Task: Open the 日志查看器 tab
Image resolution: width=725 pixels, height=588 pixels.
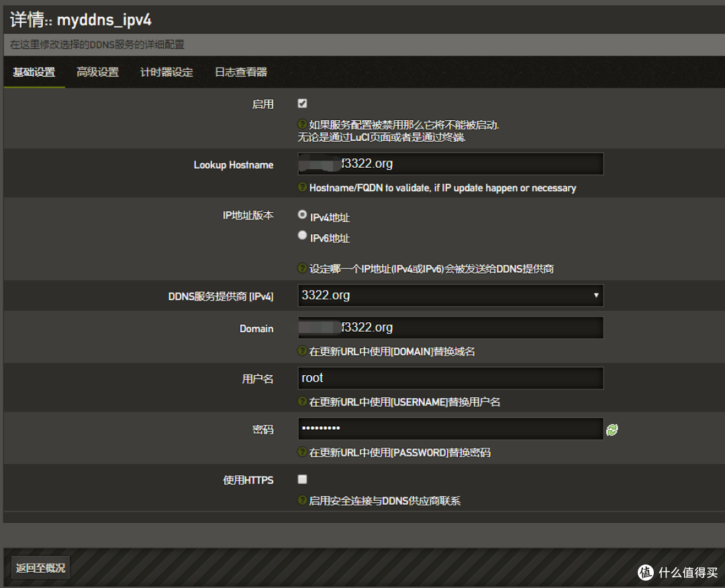Action: (x=240, y=72)
